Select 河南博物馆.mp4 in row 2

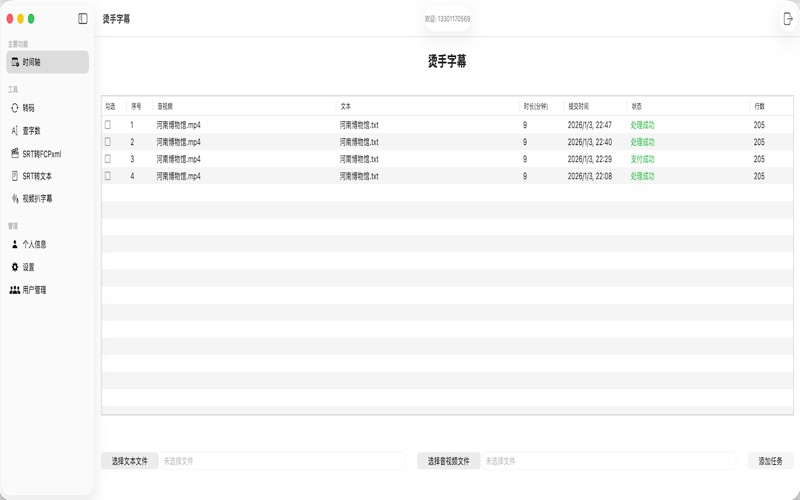pos(179,142)
